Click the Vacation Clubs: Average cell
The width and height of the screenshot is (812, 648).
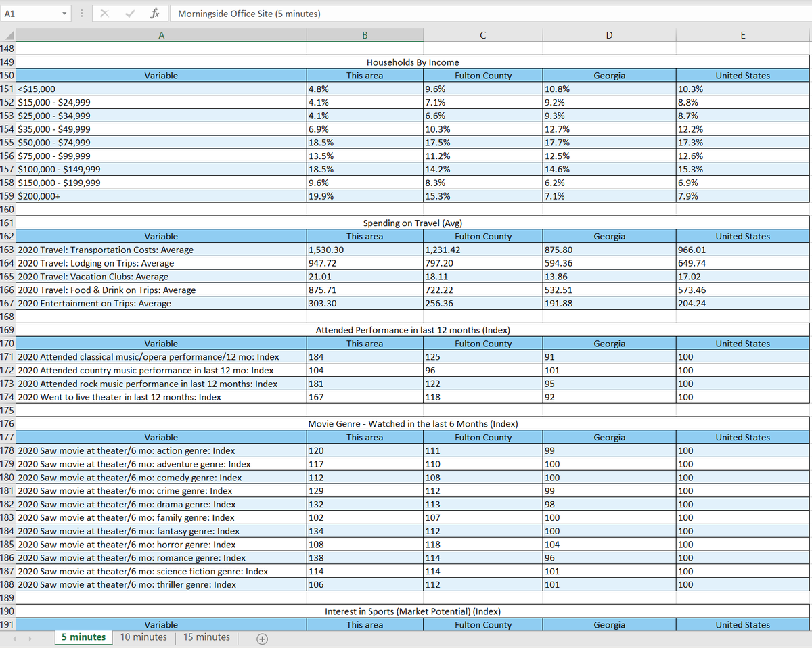161,277
